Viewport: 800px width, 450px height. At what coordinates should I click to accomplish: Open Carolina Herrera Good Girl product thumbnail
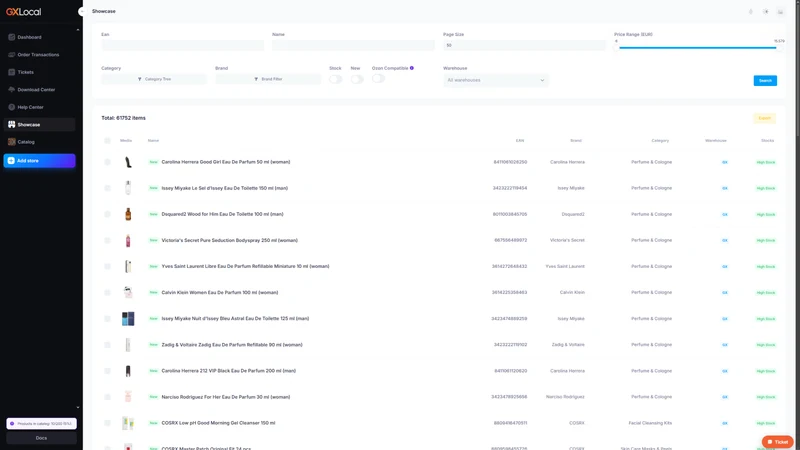(128, 162)
